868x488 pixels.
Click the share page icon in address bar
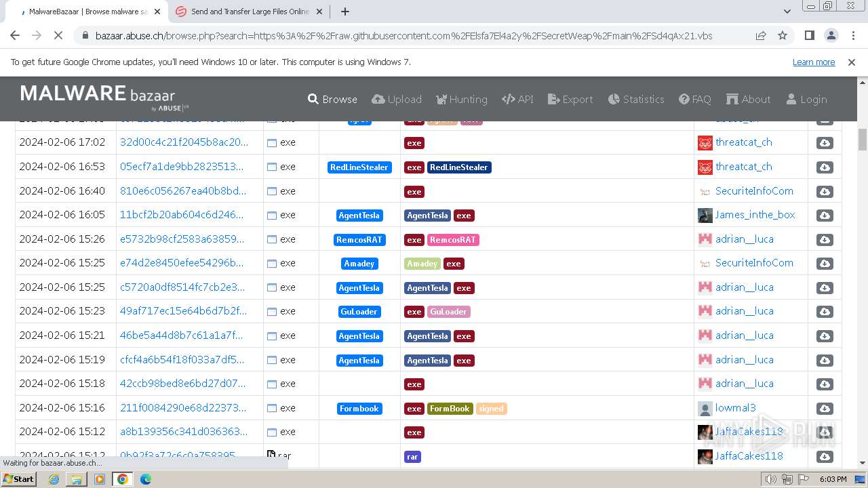tap(761, 35)
